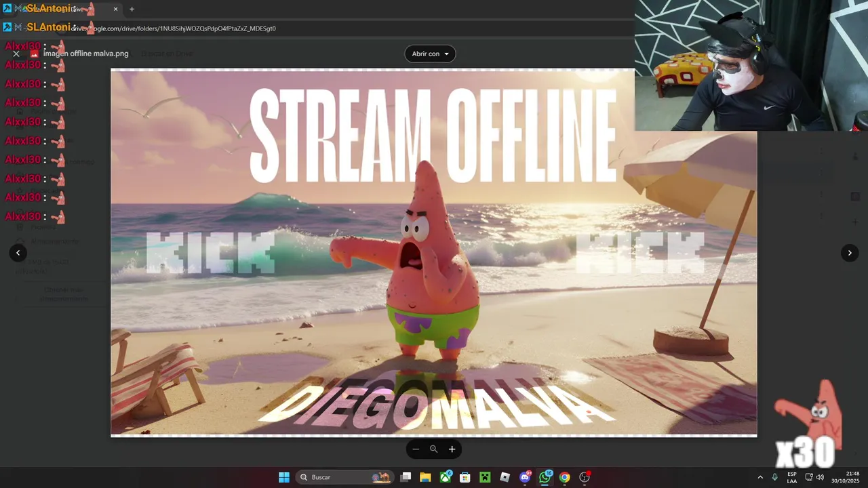
Task: Open network settings tray icon
Action: (x=809, y=477)
